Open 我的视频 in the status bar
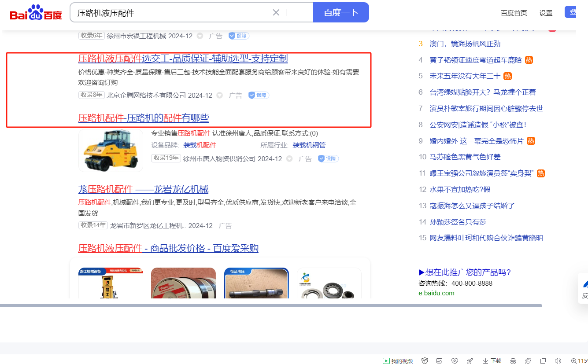Image resolution: width=588 pixels, height=364 pixels. pyautogui.click(x=398, y=361)
